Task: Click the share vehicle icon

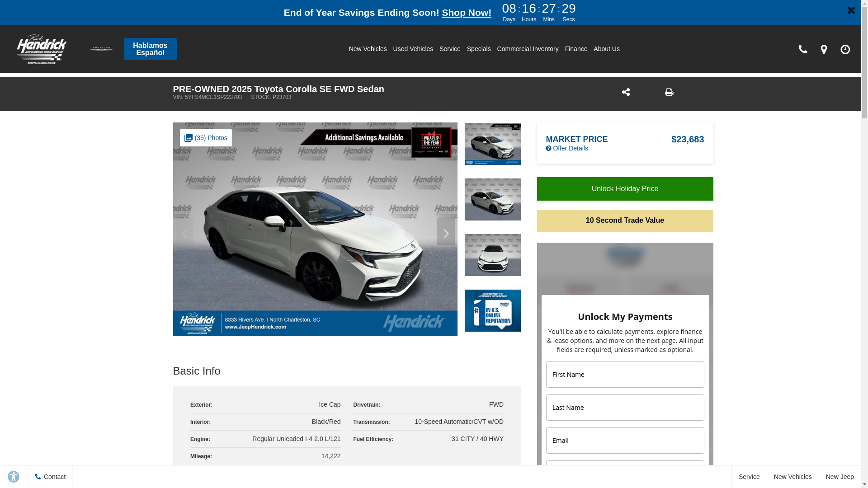Action: coord(626,92)
